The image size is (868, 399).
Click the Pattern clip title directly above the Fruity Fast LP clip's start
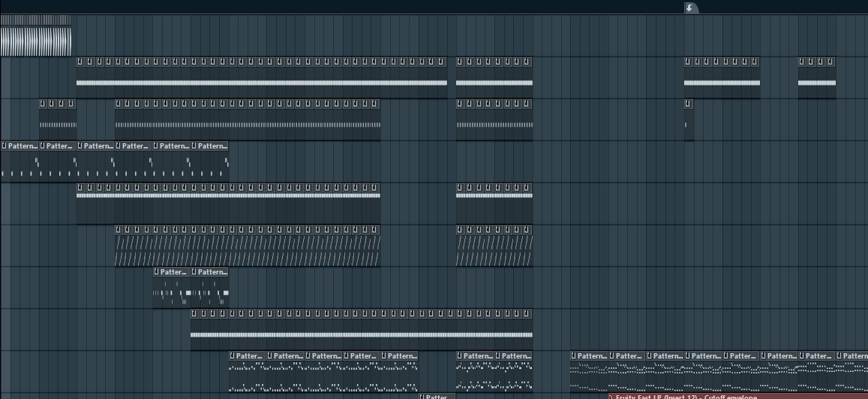628,355
